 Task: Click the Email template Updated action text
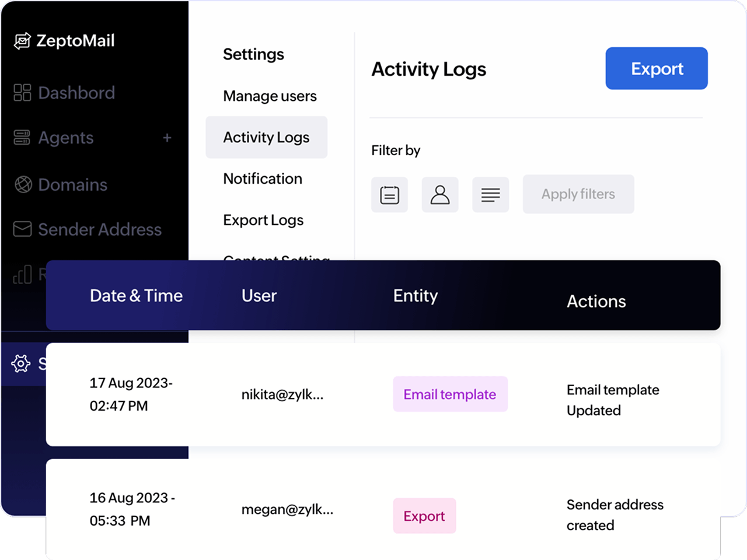tap(613, 400)
